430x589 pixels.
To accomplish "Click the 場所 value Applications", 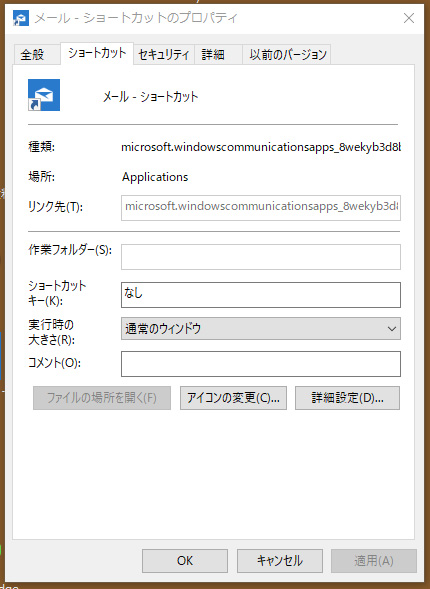I will (155, 177).
